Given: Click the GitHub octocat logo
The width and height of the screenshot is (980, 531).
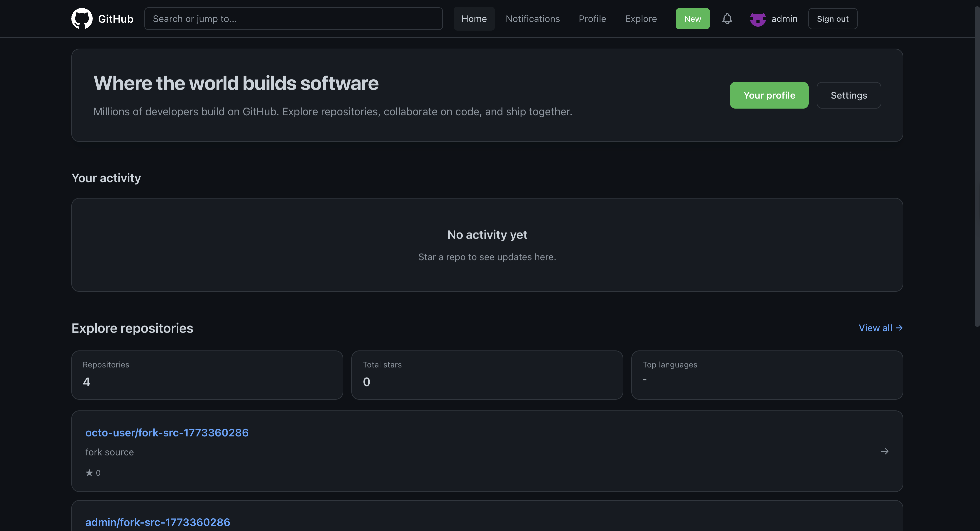Looking at the screenshot, I should tap(82, 19).
